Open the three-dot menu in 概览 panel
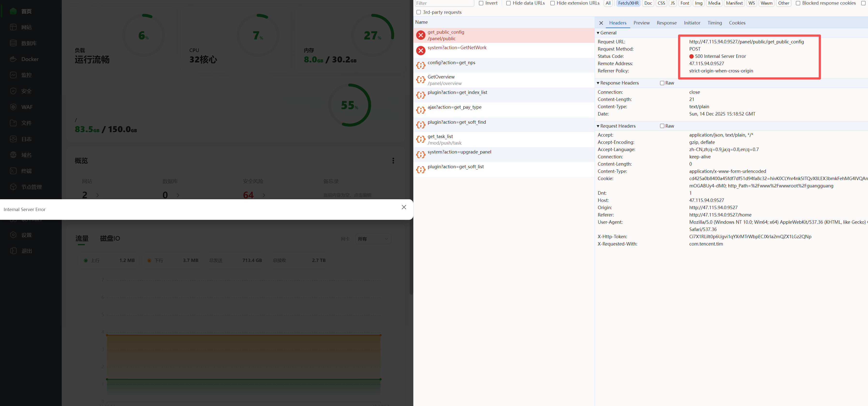The height and width of the screenshot is (406, 868). [393, 161]
